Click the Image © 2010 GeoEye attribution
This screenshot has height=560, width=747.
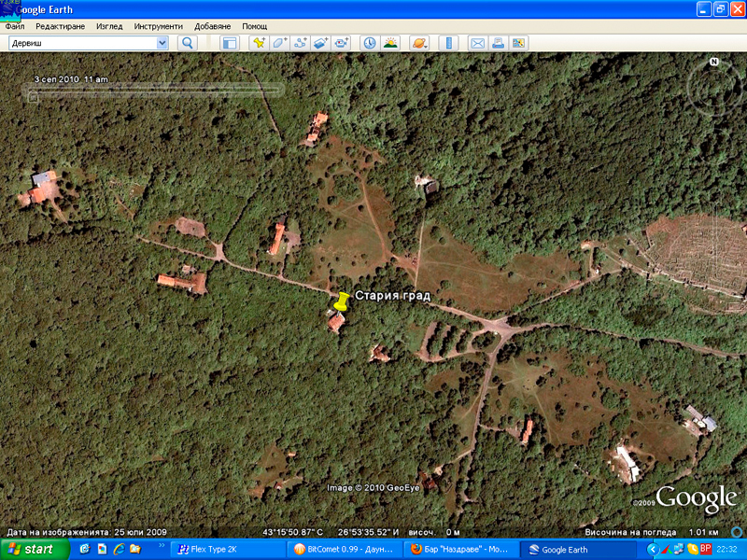[373, 487]
